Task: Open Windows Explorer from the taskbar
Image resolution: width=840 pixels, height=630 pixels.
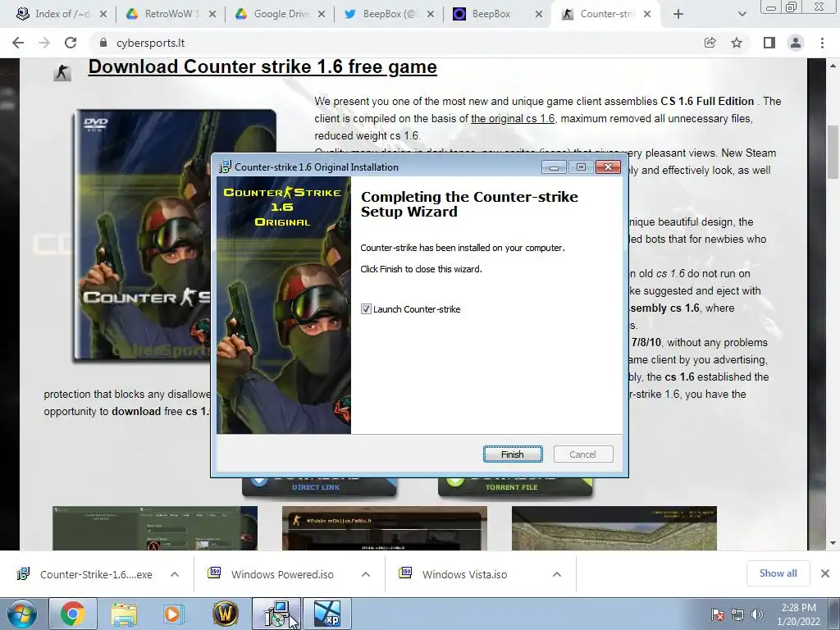Action: [124, 614]
